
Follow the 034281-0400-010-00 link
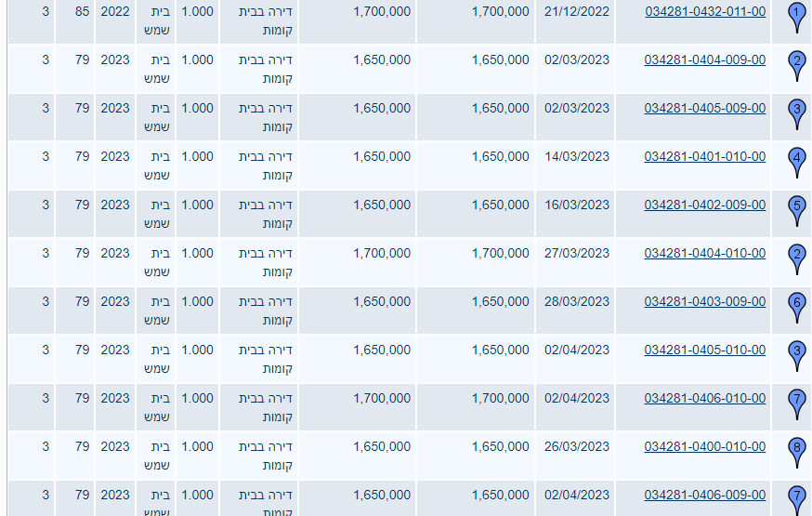coord(705,446)
